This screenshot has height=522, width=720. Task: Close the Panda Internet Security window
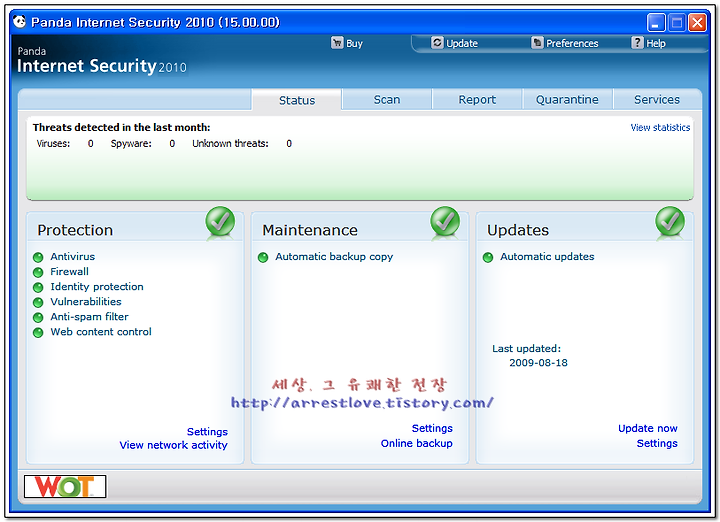697,22
